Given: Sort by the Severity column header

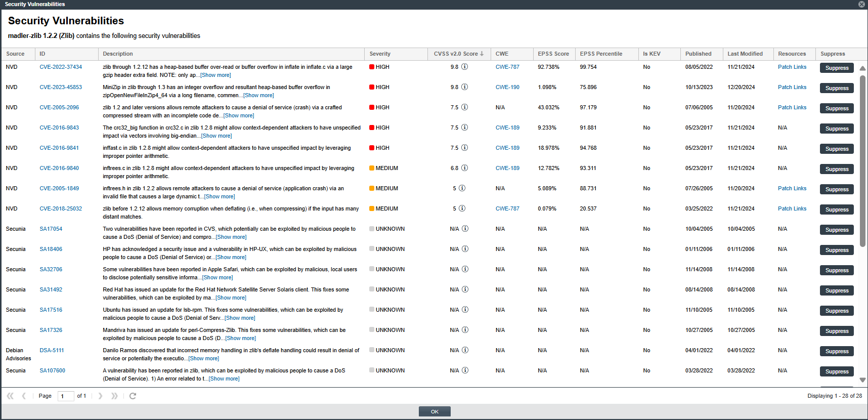Looking at the screenshot, I should click(x=380, y=54).
